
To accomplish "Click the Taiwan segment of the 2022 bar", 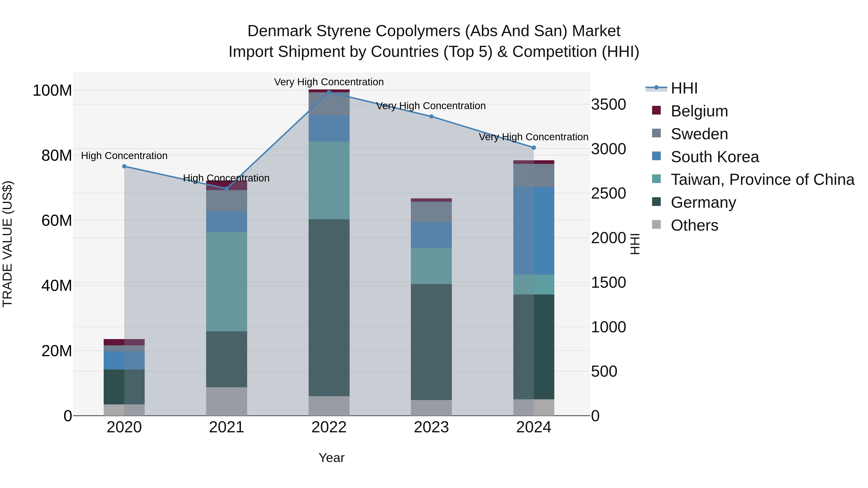I will pos(329,180).
